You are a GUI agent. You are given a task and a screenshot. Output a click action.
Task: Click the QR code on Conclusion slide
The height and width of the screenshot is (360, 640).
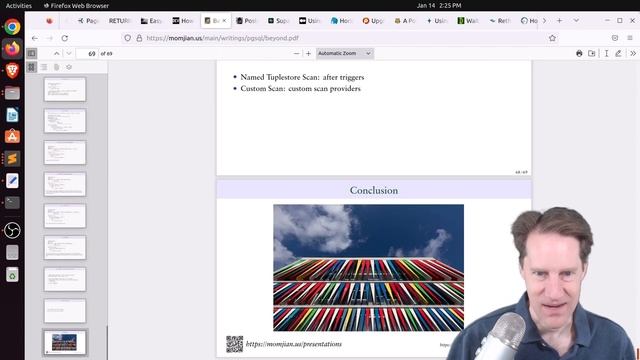coord(235,344)
